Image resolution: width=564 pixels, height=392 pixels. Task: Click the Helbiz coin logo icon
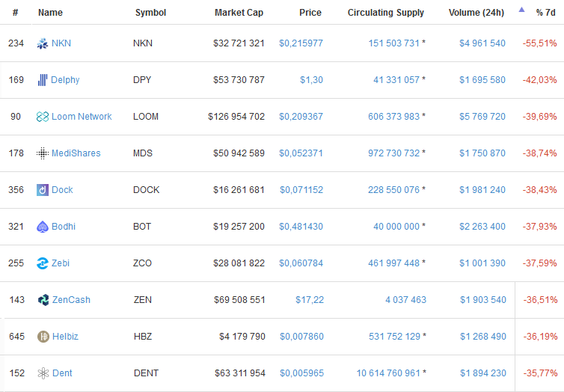[x=43, y=337]
